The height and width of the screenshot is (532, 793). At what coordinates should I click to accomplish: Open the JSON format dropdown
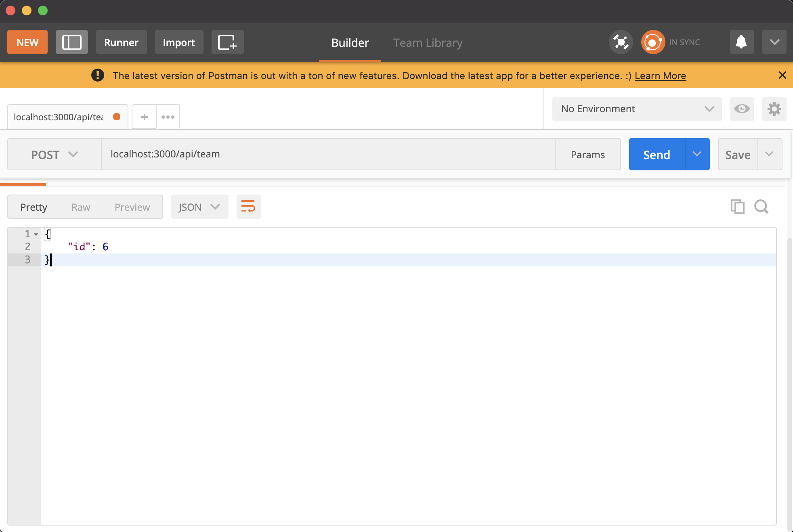(x=199, y=207)
